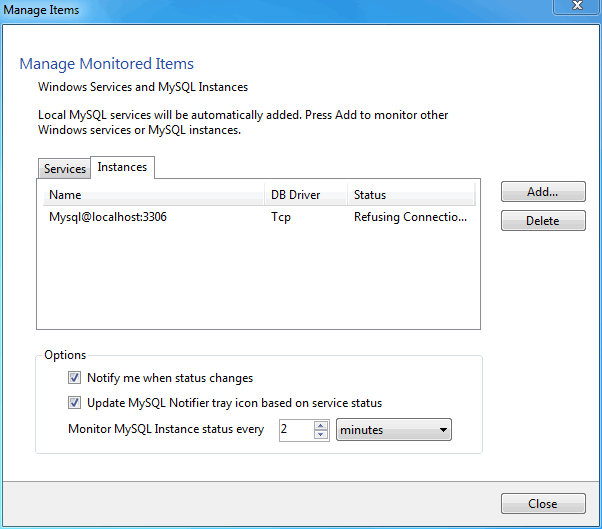Open the minutes time unit dropdown
The height and width of the screenshot is (529, 602).
(x=394, y=430)
